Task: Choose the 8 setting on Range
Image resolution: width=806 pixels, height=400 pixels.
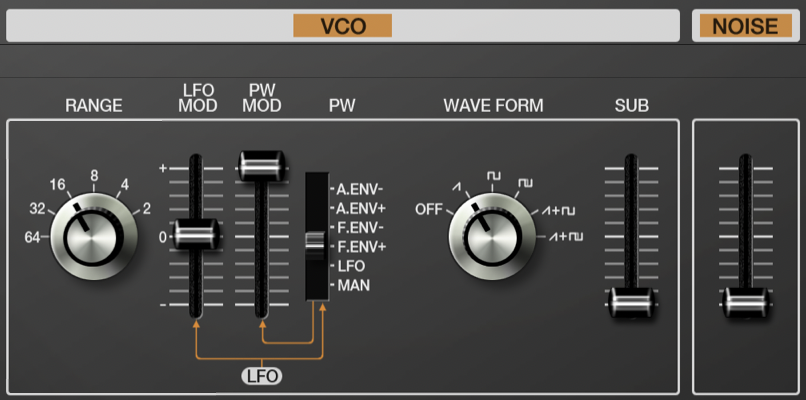Action: click(x=94, y=175)
